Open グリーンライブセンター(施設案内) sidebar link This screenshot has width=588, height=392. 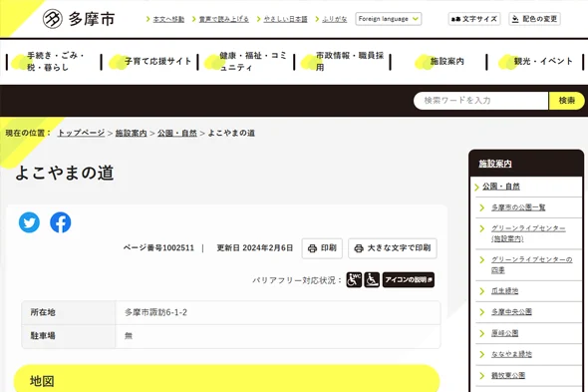(528, 233)
